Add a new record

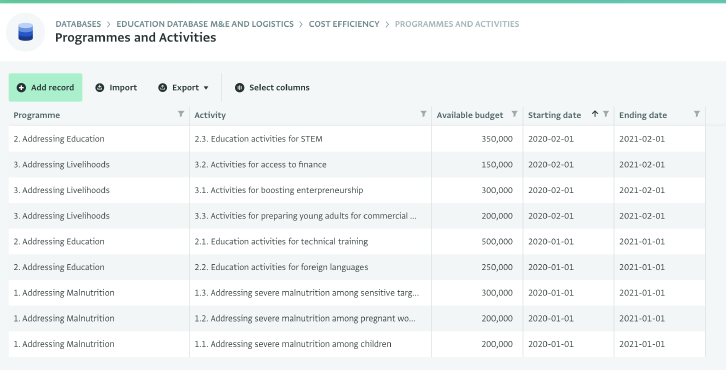(45, 88)
